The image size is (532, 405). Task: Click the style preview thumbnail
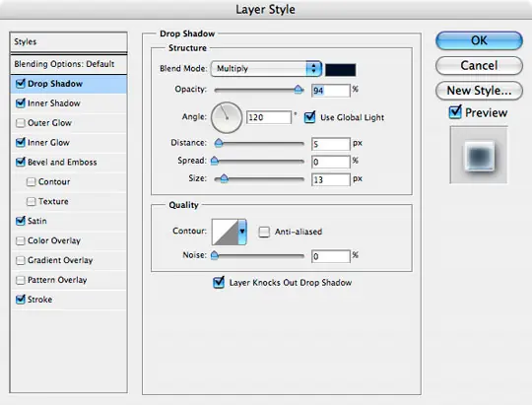(x=479, y=155)
